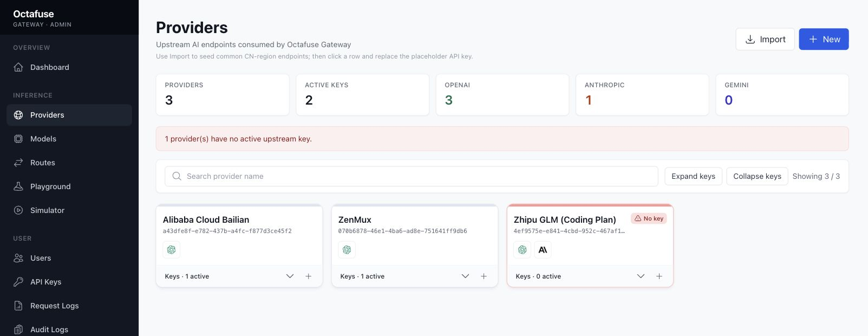
Task: Go to Models page
Action: click(69, 139)
